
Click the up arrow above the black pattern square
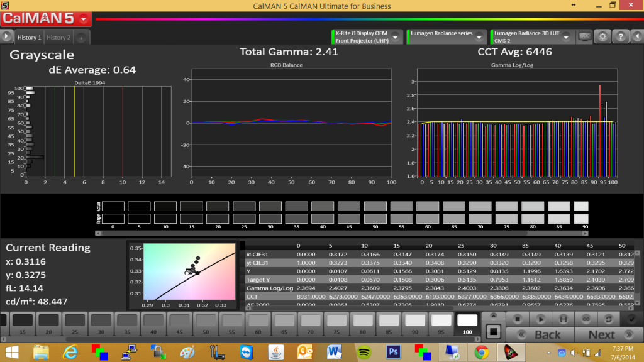point(493,315)
